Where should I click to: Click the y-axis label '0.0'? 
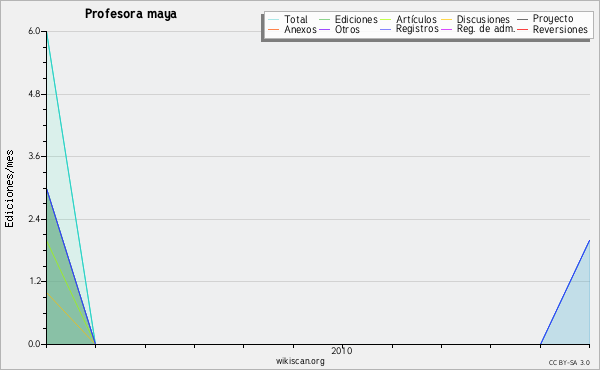pyautogui.click(x=34, y=344)
